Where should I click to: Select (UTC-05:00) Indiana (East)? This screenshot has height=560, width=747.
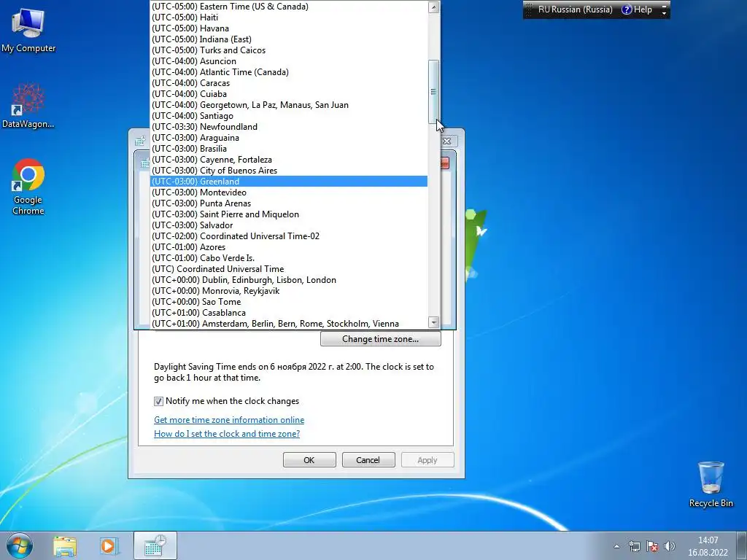click(289, 39)
